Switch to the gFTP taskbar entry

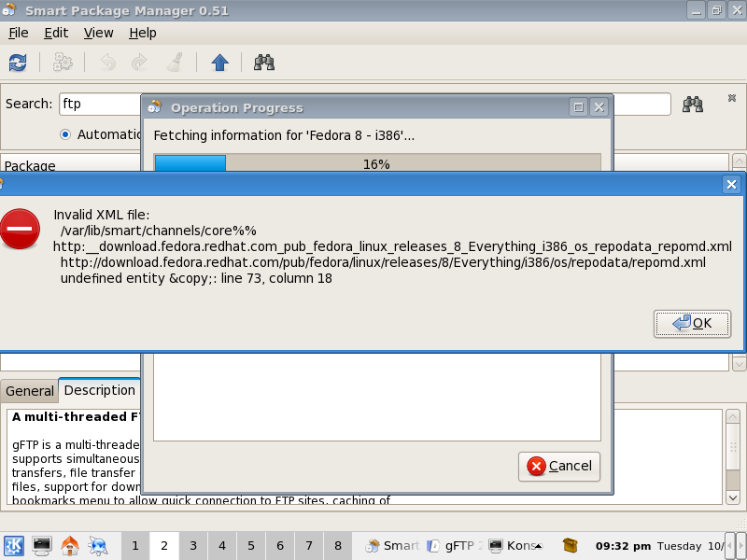(x=455, y=546)
